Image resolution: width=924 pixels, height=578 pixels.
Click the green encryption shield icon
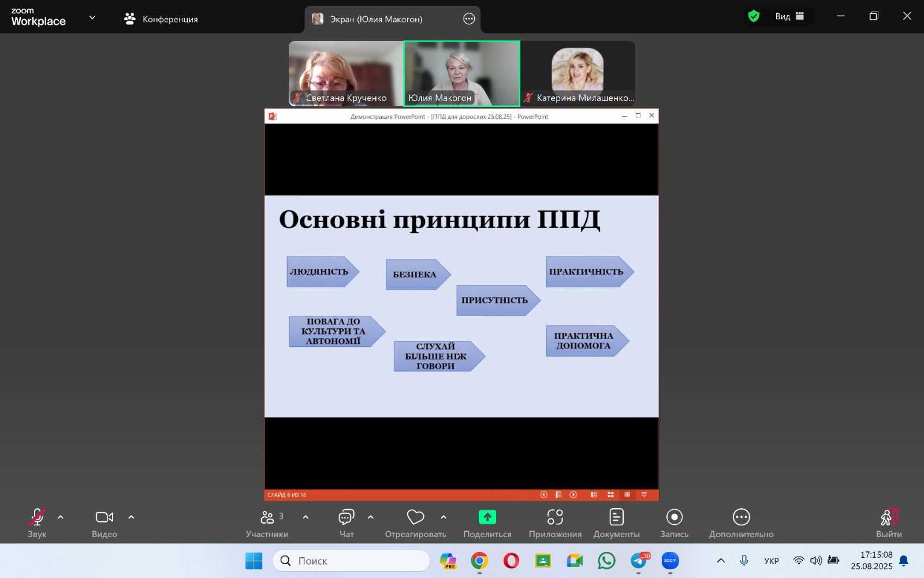click(754, 16)
